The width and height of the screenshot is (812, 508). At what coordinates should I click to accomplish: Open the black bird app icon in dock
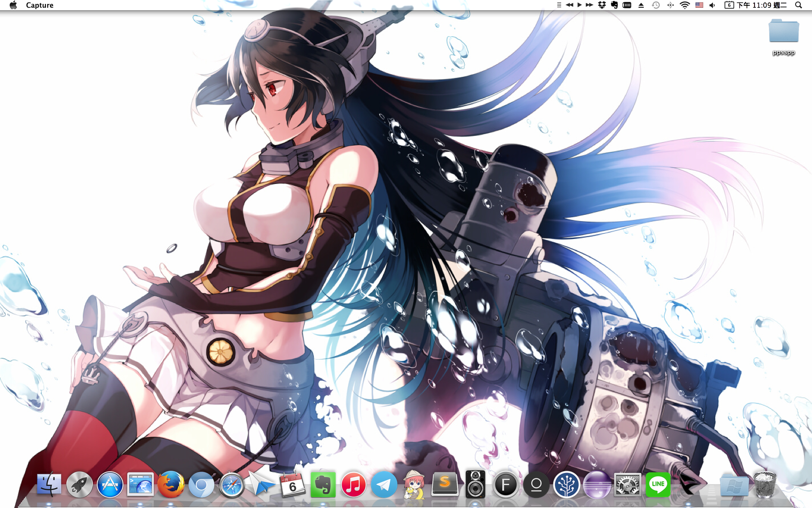point(688,485)
